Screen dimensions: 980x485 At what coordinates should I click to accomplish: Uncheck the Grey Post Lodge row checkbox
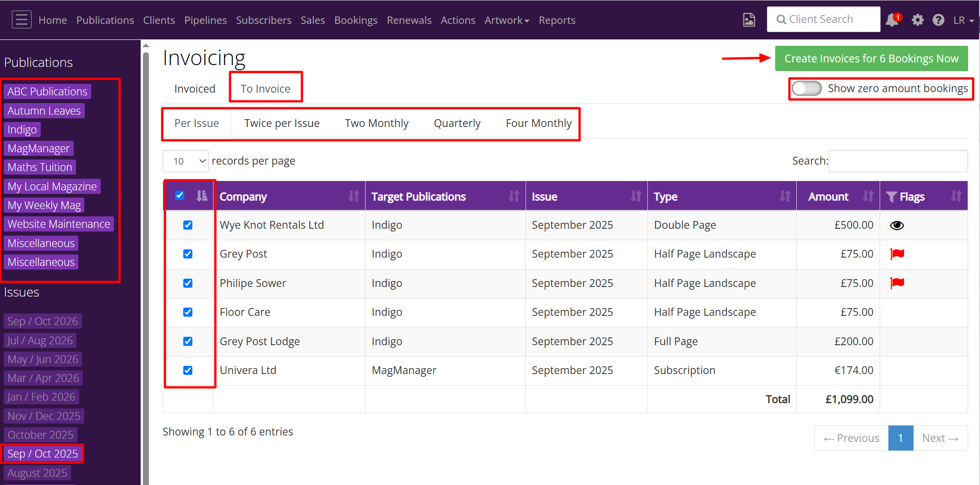click(x=188, y=342)
